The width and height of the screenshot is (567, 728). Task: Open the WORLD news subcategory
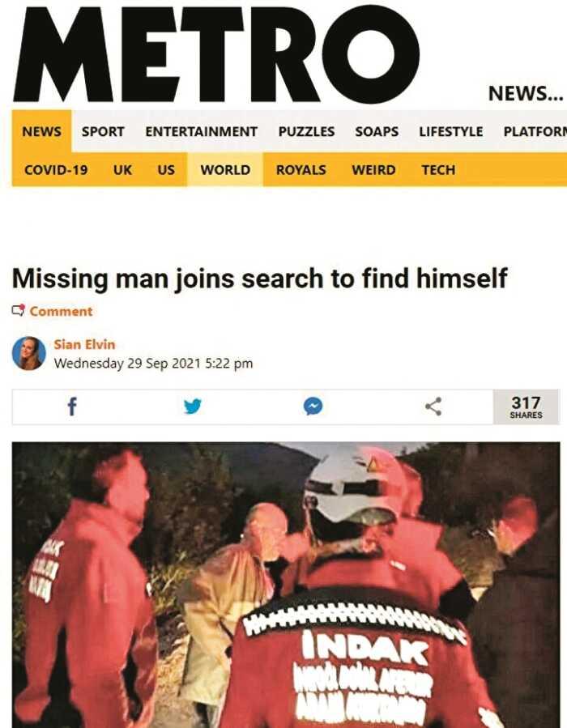click(x=225, y=170)
